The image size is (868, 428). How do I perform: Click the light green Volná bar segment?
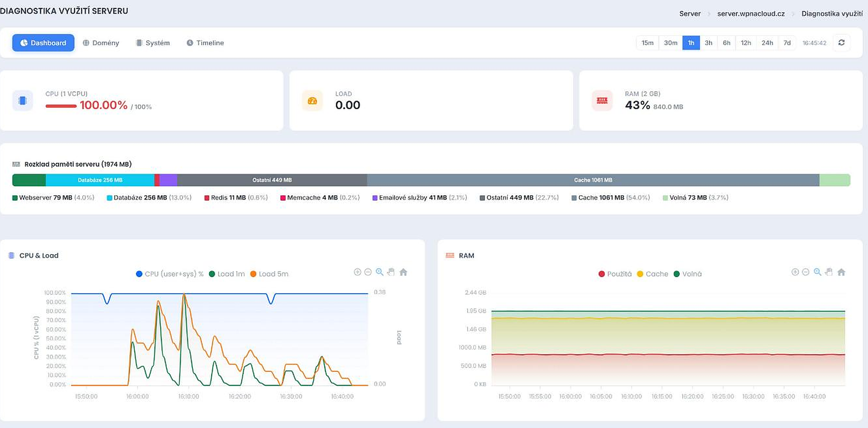[x=835, y=180]
